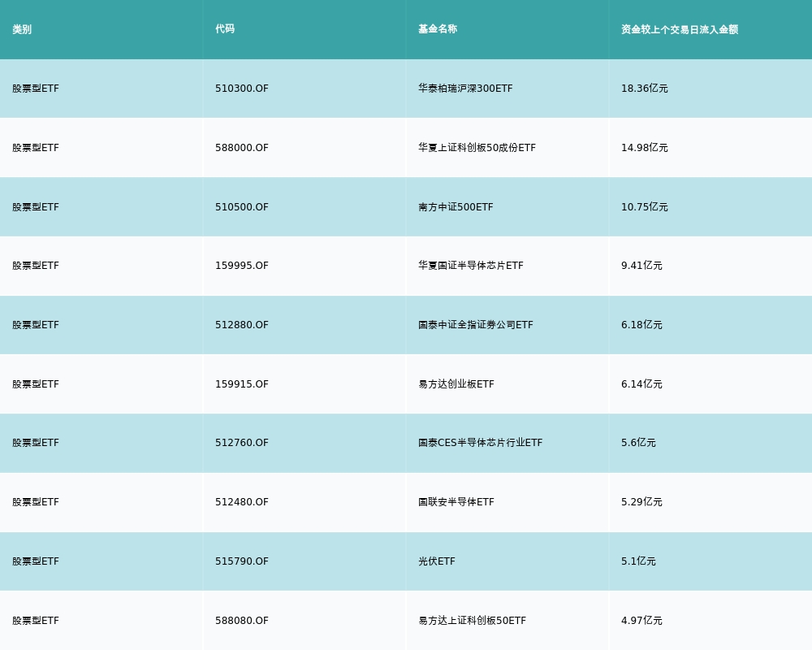Select fund name 国泰中证全指证券公司ETF

click(x=475, y=325)
